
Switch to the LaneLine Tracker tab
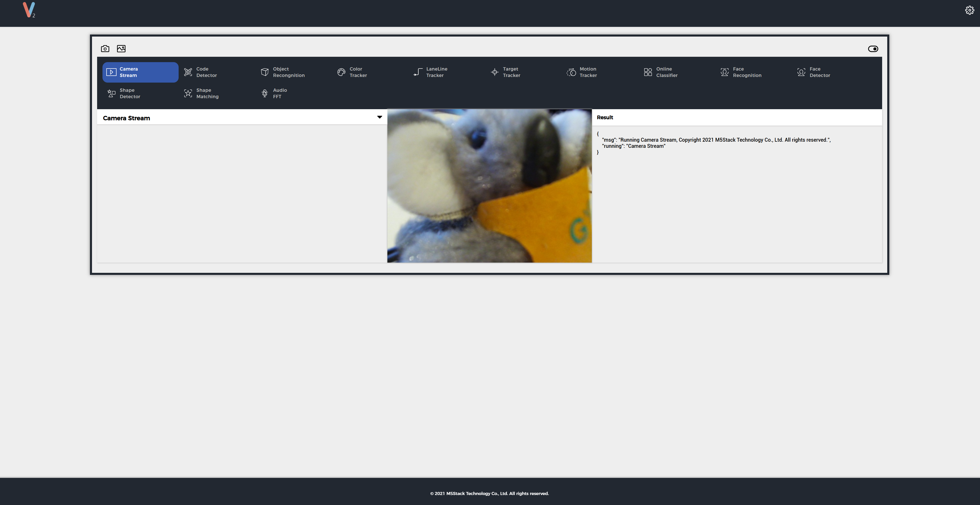436,72
